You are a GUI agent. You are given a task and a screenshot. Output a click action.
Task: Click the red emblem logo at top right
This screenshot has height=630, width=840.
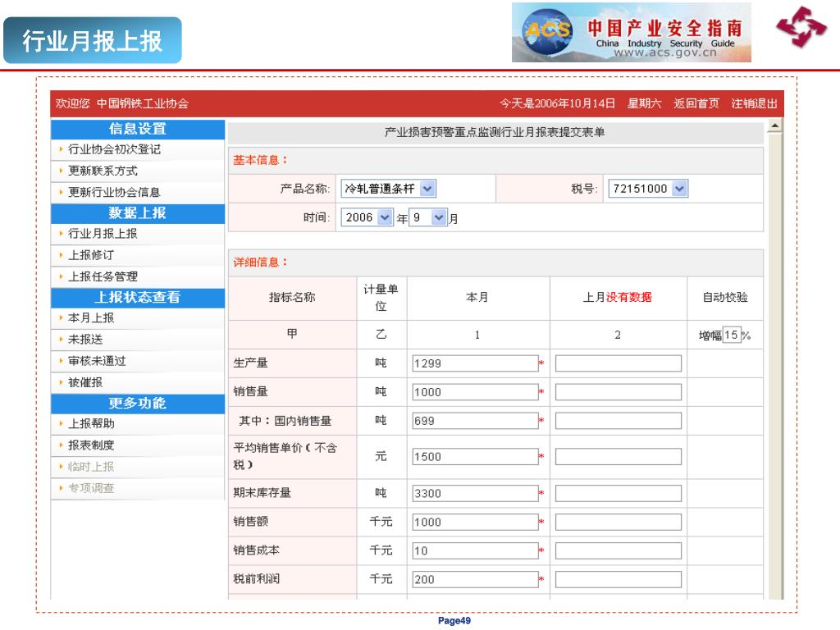(x=802, y=27)
